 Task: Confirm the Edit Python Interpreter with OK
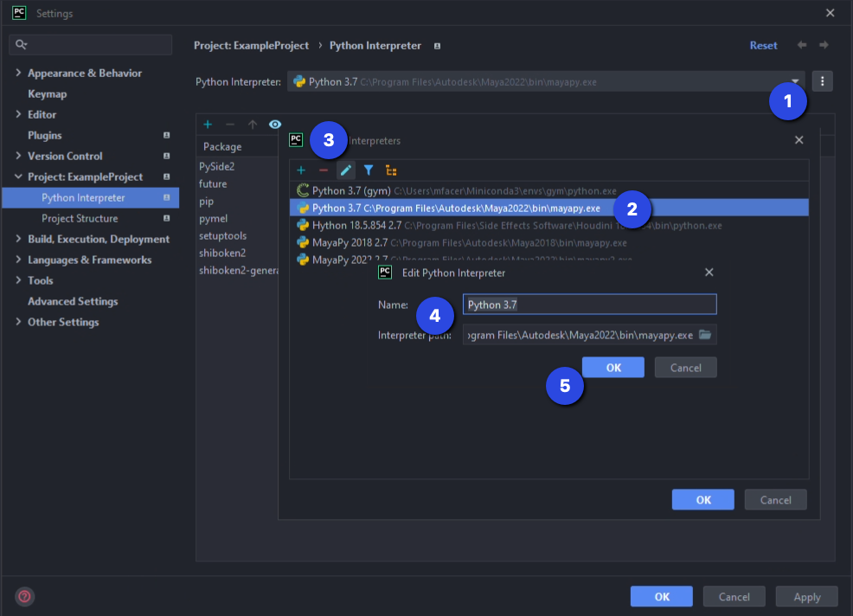[x=612, y=367]
